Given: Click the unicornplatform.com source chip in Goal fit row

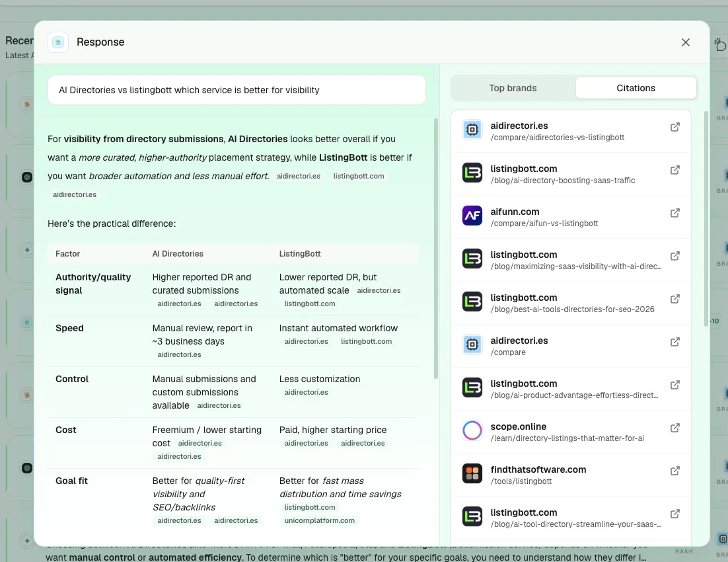Looking at the screenshot, I should pos(320,520).
